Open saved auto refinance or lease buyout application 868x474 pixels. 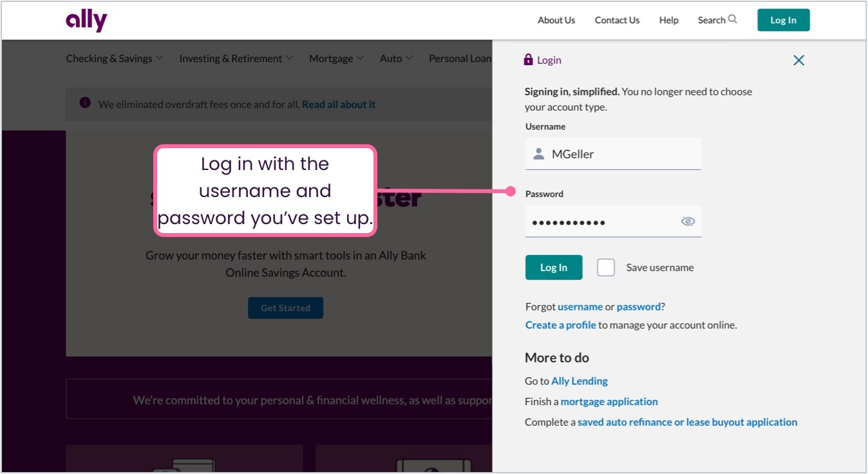tap(687, 422)
